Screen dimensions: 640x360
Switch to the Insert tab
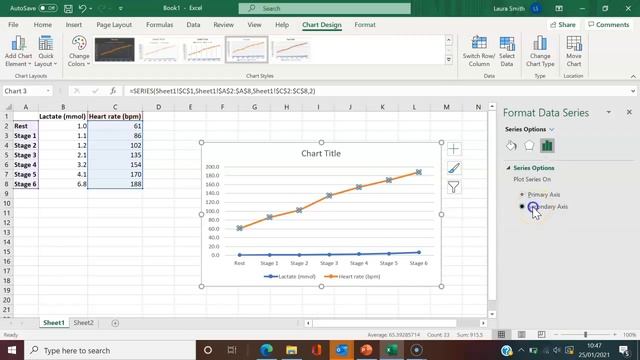click(73, 25)
